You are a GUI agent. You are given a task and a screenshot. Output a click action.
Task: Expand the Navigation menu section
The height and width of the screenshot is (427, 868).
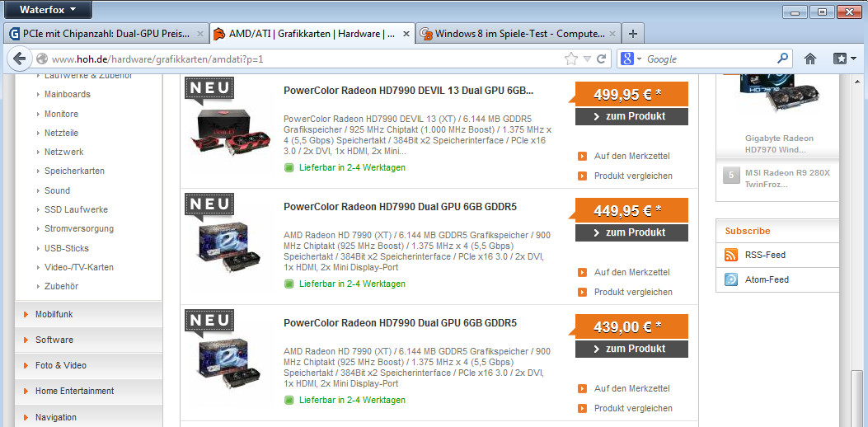(88, 416)
